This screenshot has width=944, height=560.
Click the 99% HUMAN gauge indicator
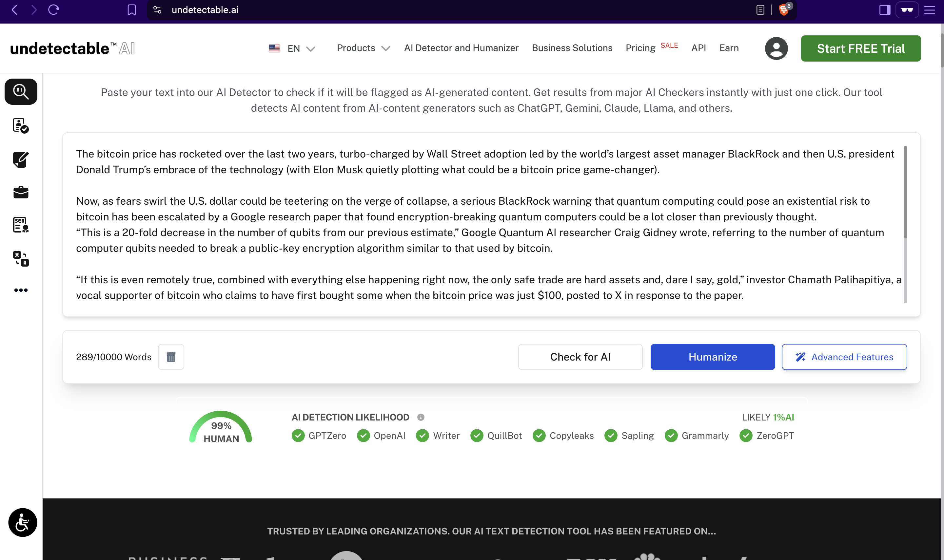[x=221, y=428]
